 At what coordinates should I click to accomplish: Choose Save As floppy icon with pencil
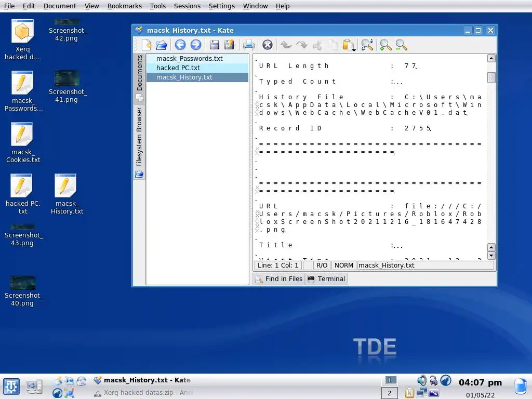click(x=229, y=45)
